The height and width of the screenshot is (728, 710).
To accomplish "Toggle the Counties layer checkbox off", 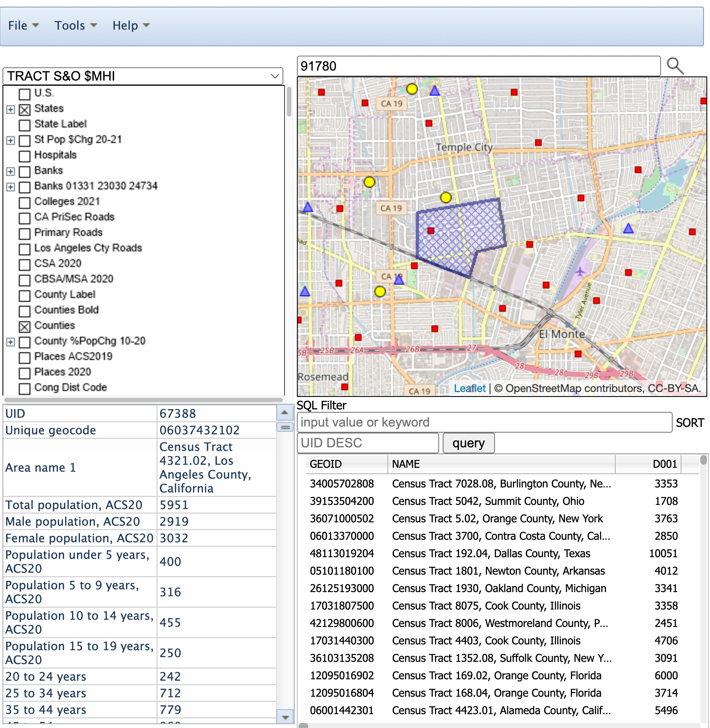I will click(25, 327).
